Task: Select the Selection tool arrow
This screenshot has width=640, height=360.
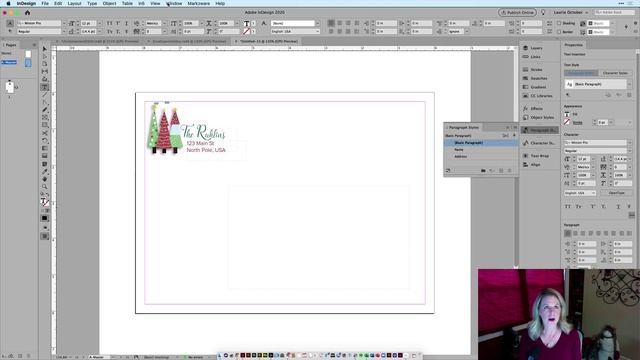Action: point(45,49)
